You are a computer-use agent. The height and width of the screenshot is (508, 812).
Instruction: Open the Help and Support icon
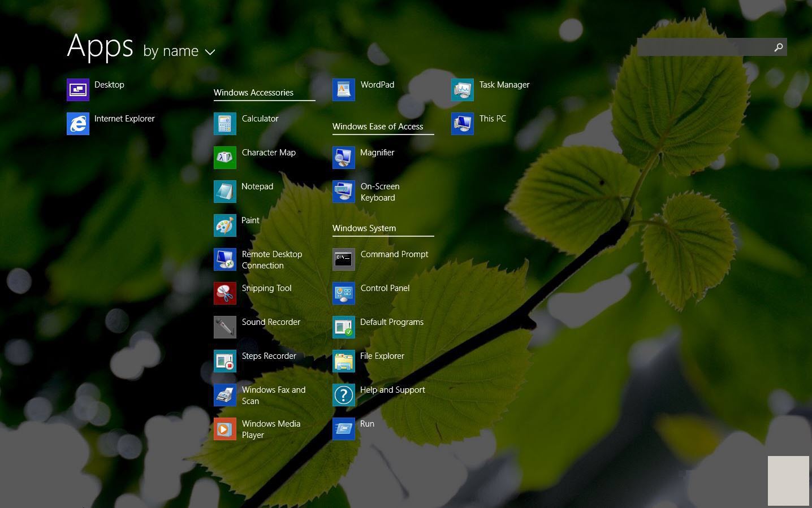coord(344,395)
